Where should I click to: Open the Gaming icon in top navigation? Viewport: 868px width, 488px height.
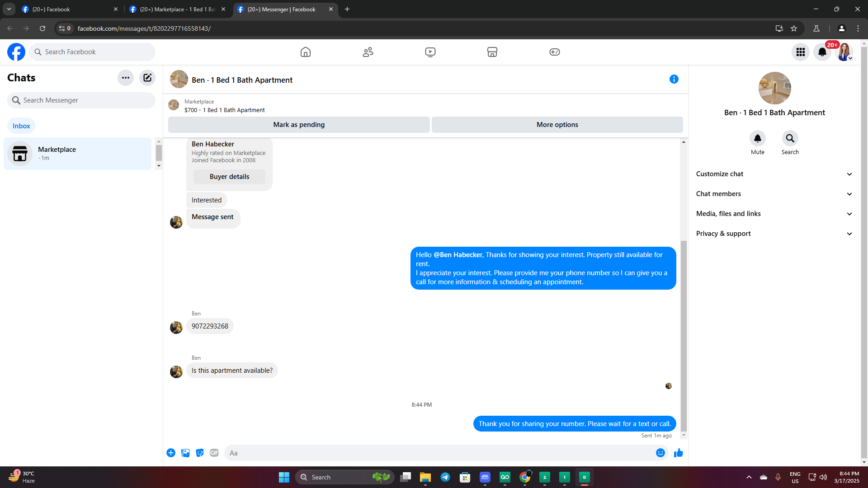click(x=555, y=52)
